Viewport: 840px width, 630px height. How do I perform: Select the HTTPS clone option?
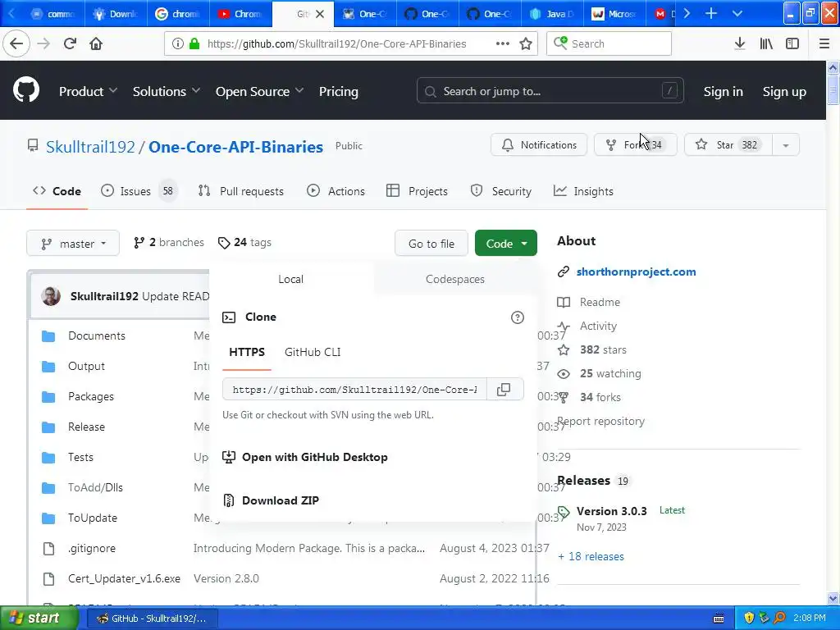[247, 352]
